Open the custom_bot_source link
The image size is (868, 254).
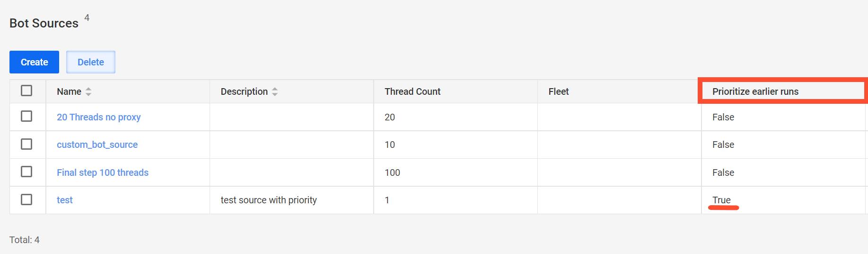97,145
